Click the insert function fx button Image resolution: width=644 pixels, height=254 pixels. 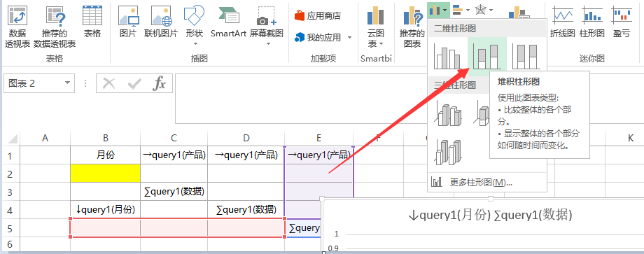click(x=159, y=84)
